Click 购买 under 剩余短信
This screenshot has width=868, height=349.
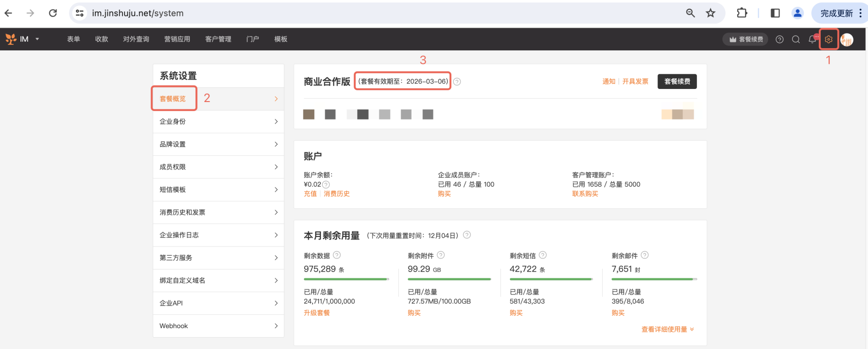coord(516,313)
